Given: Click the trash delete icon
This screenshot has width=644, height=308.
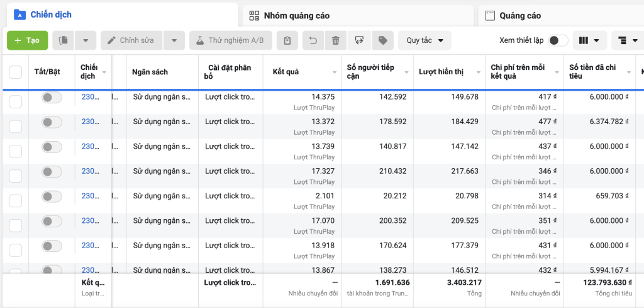Looking at the screenshot, I should (336, 40).
